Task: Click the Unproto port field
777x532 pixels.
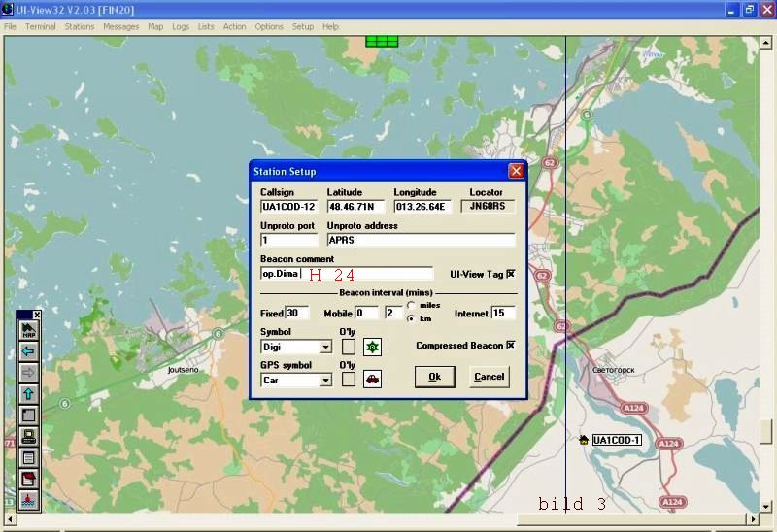Action: (x=288, y=240)
